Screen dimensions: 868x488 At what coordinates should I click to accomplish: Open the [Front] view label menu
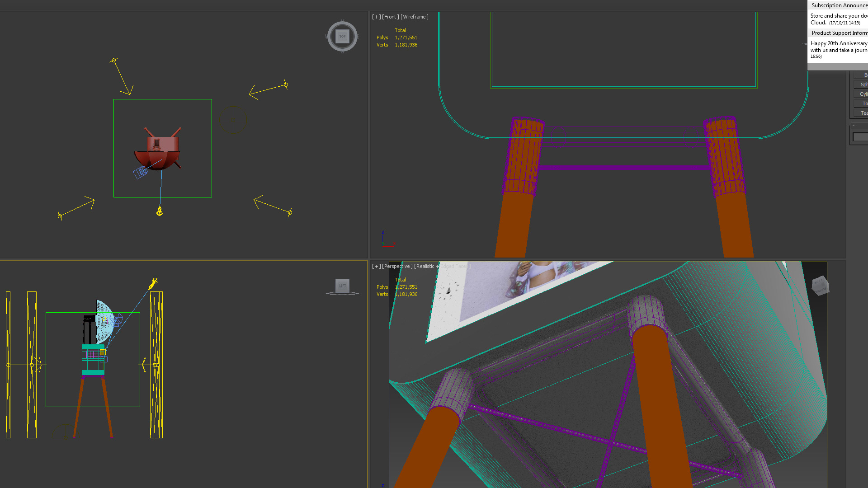(x=390, y=17)
